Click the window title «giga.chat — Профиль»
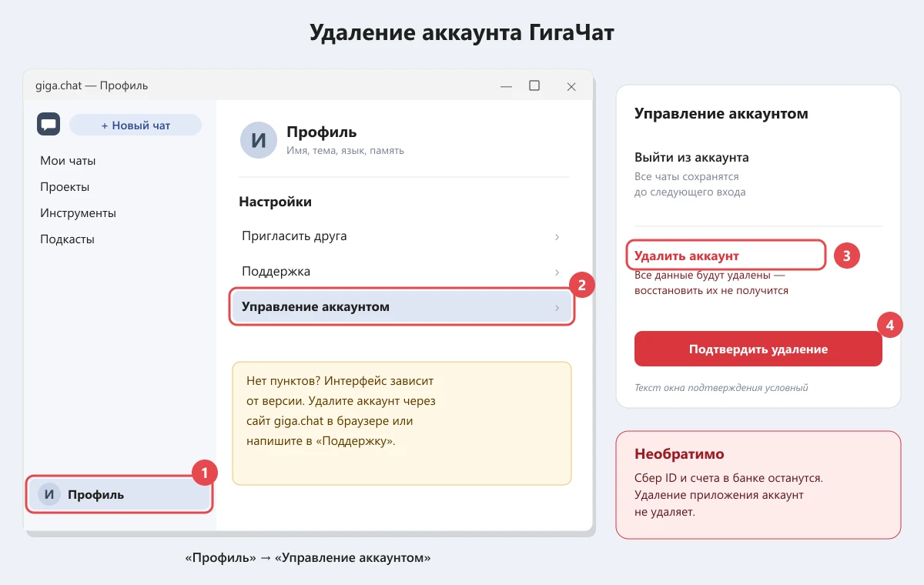The height and width of the screenshot is (585, 924). coord(92,85)
